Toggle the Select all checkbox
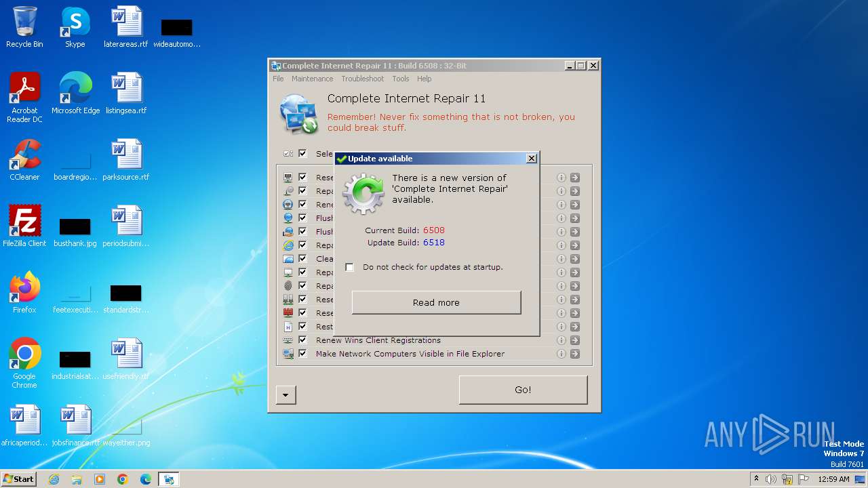The width and height of the screenshot is (868, 488). coord(302,153)
